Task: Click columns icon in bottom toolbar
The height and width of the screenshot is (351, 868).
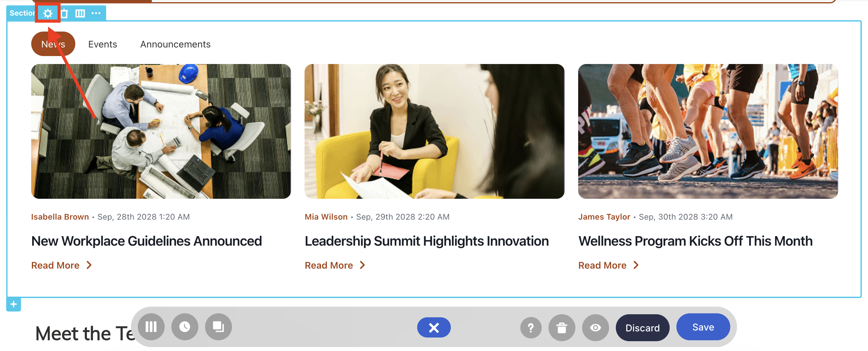Action: coord(151,326)
